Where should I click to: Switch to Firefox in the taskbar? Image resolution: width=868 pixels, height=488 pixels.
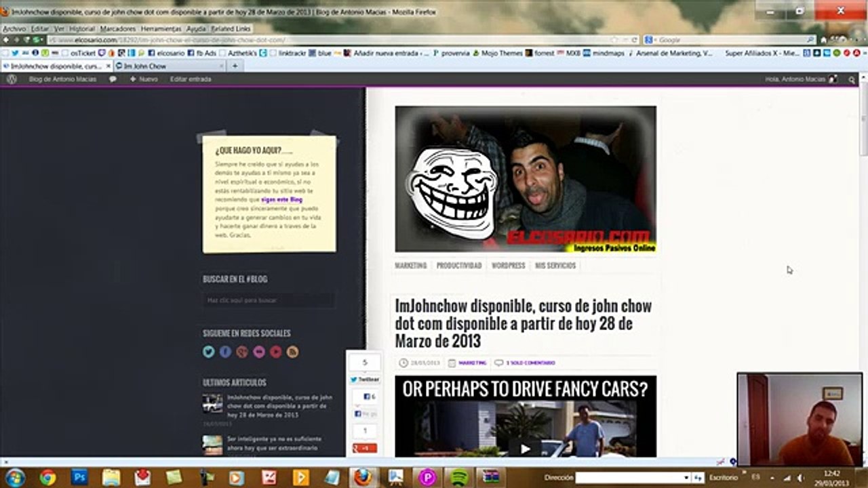point(364,477)
